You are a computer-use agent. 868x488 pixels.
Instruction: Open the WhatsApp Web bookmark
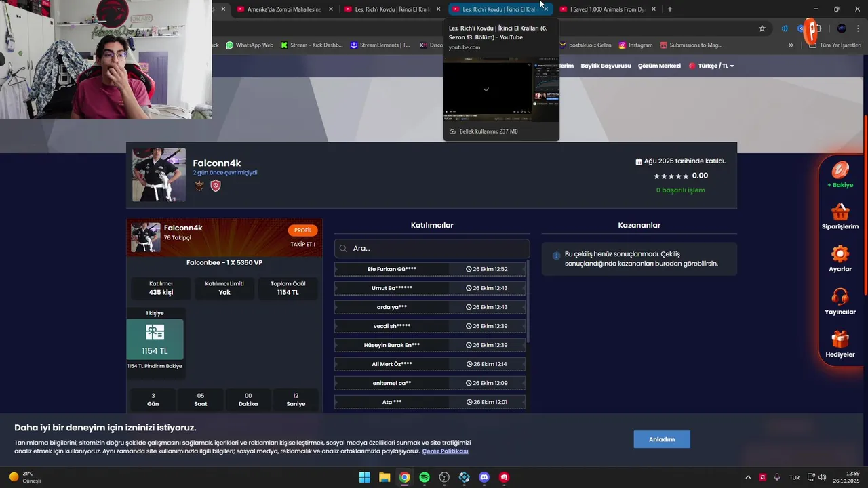(x=249, y=45)
